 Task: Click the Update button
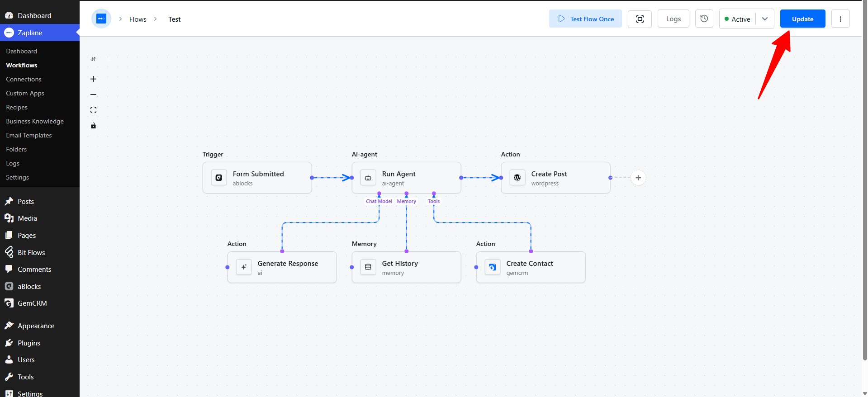pyautogui.click(x=803, y=19)
